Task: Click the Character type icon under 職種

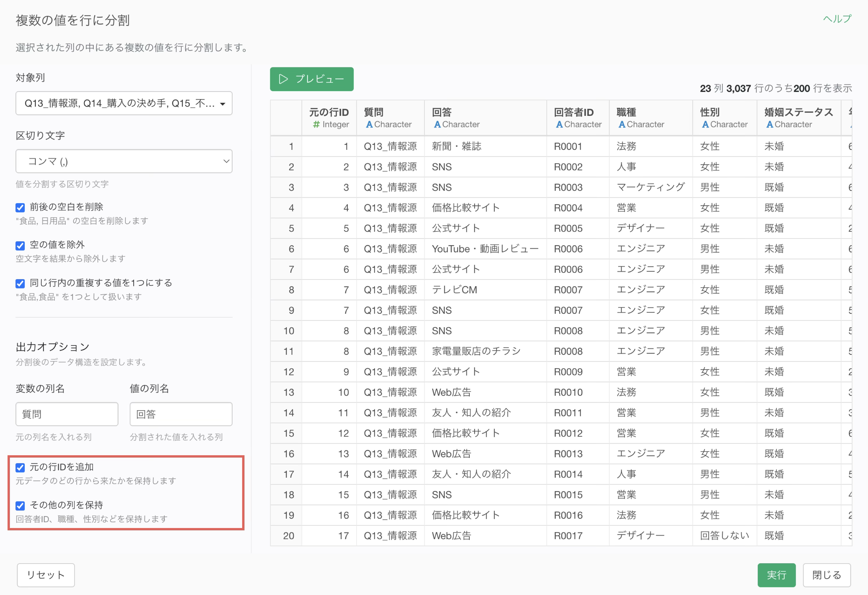Action: [622, 124]
